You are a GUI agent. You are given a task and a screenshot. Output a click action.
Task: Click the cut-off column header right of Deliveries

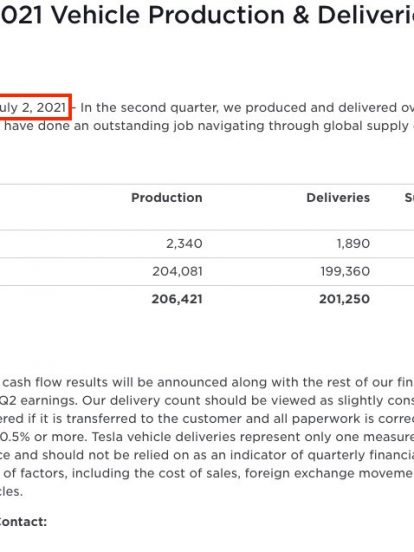(409, 197)
